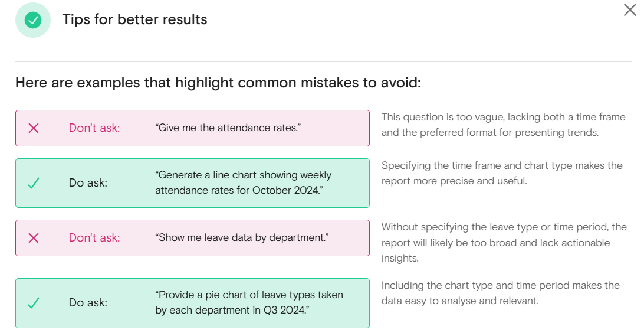The width and height of the screenshot is (644, 336).
Task: Click the "question is too vague" explanation text
Action: coord(504,125)
